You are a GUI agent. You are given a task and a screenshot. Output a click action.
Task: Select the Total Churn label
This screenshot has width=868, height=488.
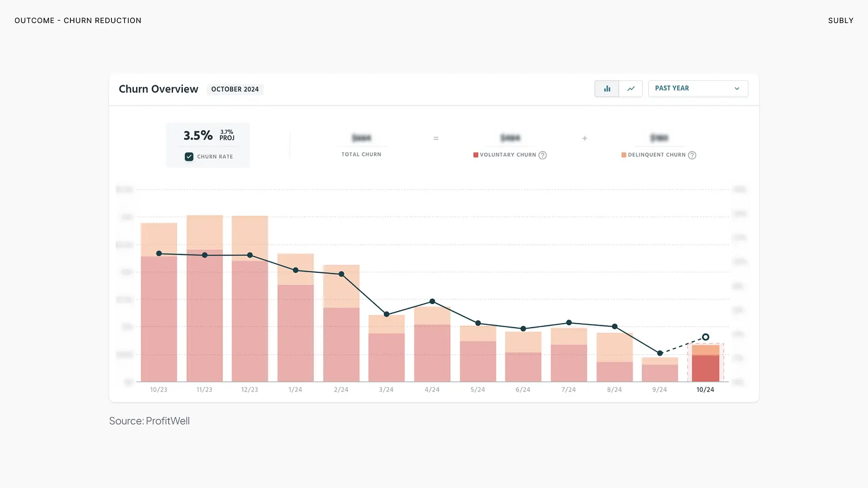coord(361,155)
